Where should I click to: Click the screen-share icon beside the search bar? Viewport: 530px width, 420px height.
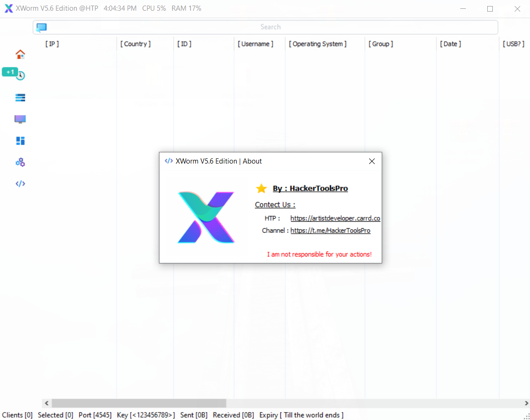click(41, 27)
